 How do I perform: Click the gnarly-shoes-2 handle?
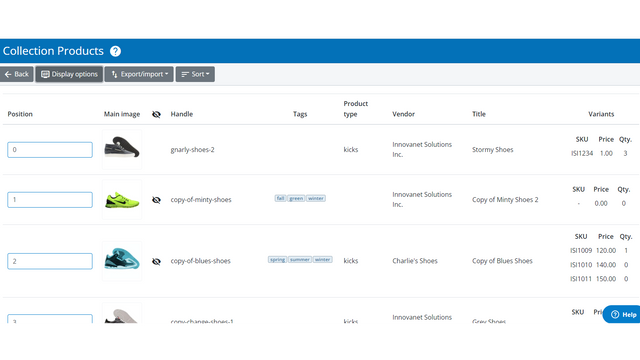[x=192, y=150]
